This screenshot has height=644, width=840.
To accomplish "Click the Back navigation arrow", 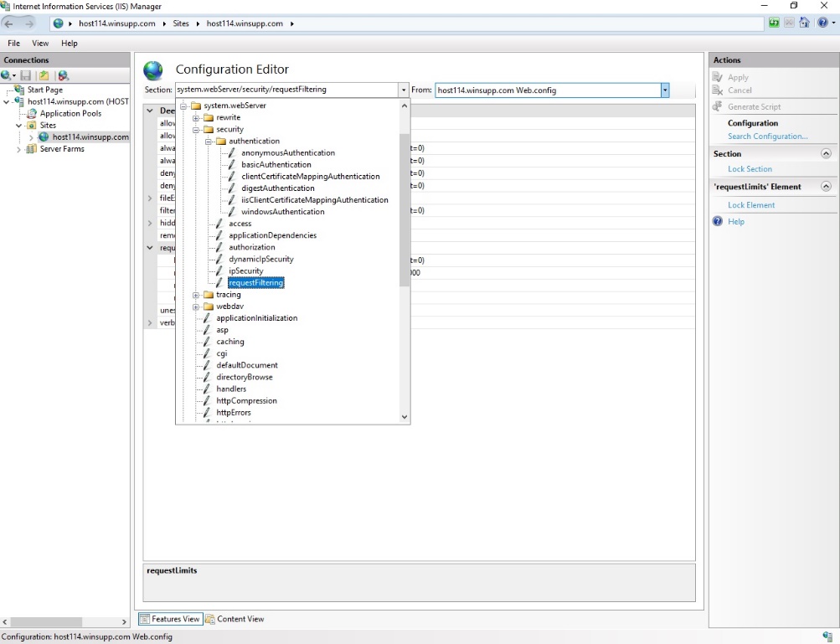I will tap(9, 23).
